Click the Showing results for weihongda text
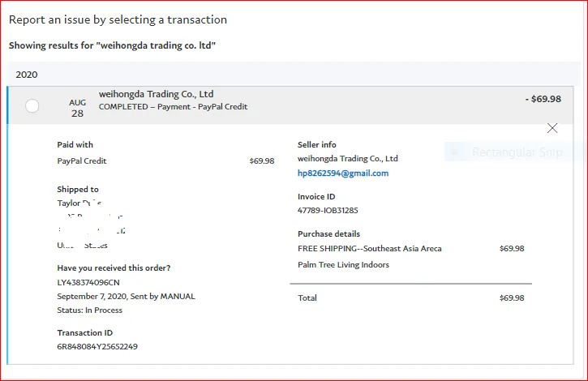Image resolution: width=588 pixels, height=381 pixels. (x=112, y=45)
